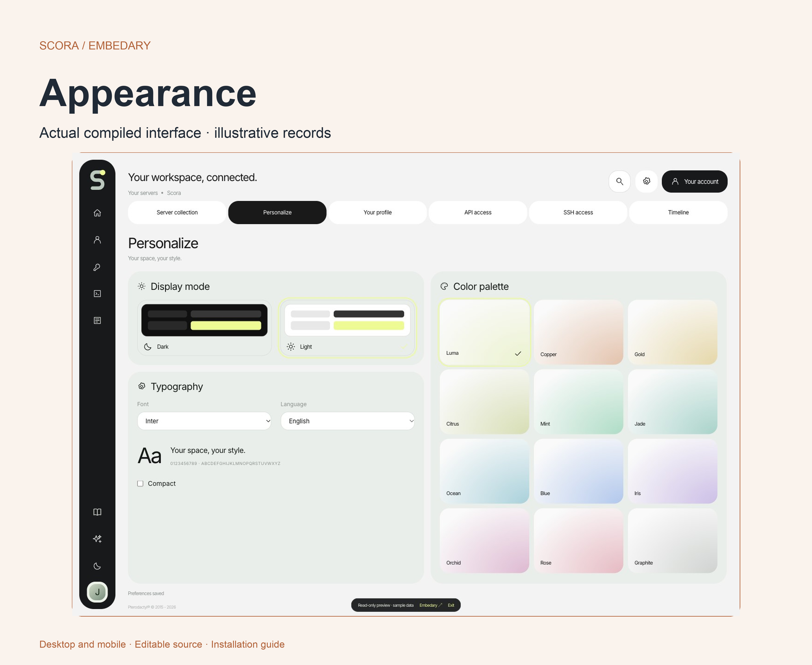Screen dimensions: 812x665
Task: Select the Citrus color palette
Action: (x=484, y=402)
